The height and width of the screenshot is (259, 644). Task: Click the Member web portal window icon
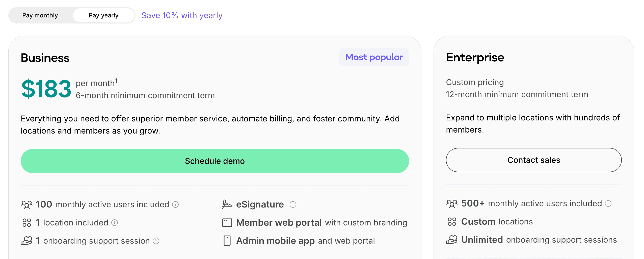227,223
